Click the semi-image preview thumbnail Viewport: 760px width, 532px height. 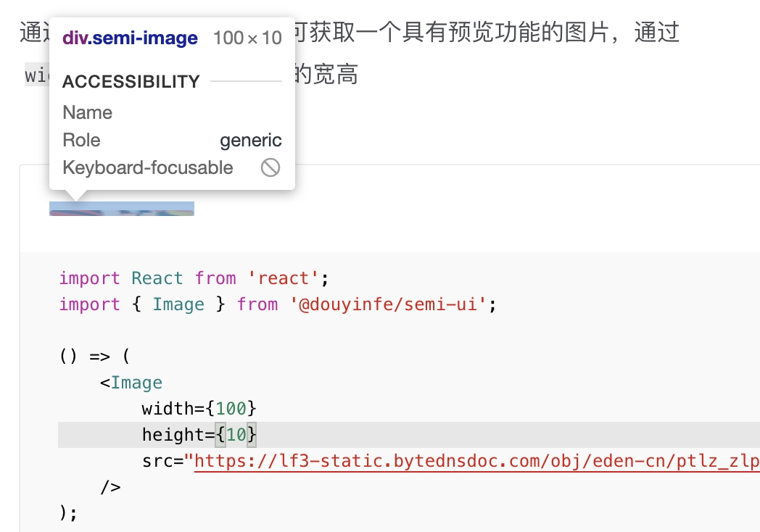tap(122, 209)
